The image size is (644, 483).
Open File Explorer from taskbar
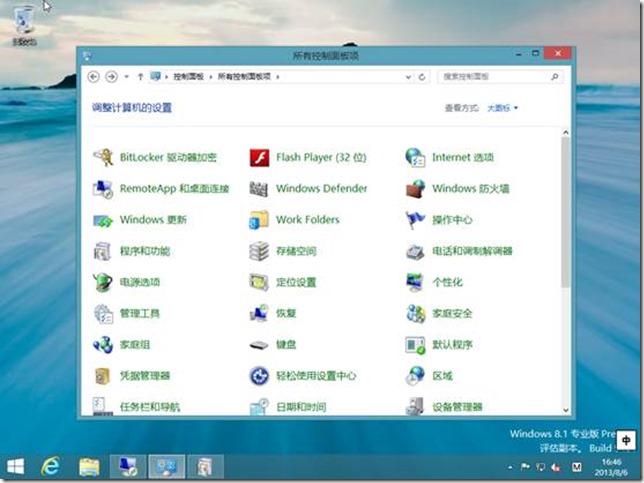tap(89, 467)
